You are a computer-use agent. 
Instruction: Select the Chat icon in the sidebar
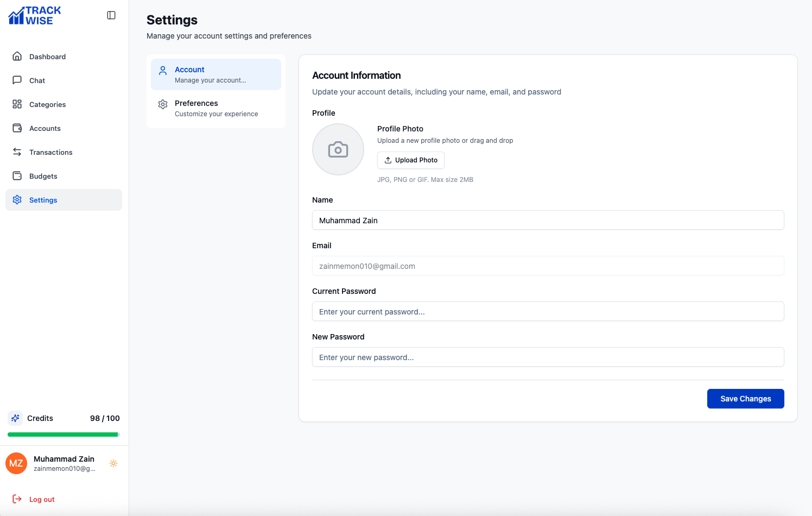click(x=17, y=80)
